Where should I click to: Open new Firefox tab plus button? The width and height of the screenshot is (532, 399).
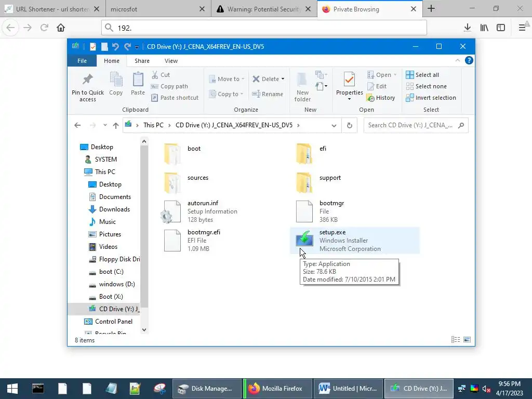click(x=431, y=8)
